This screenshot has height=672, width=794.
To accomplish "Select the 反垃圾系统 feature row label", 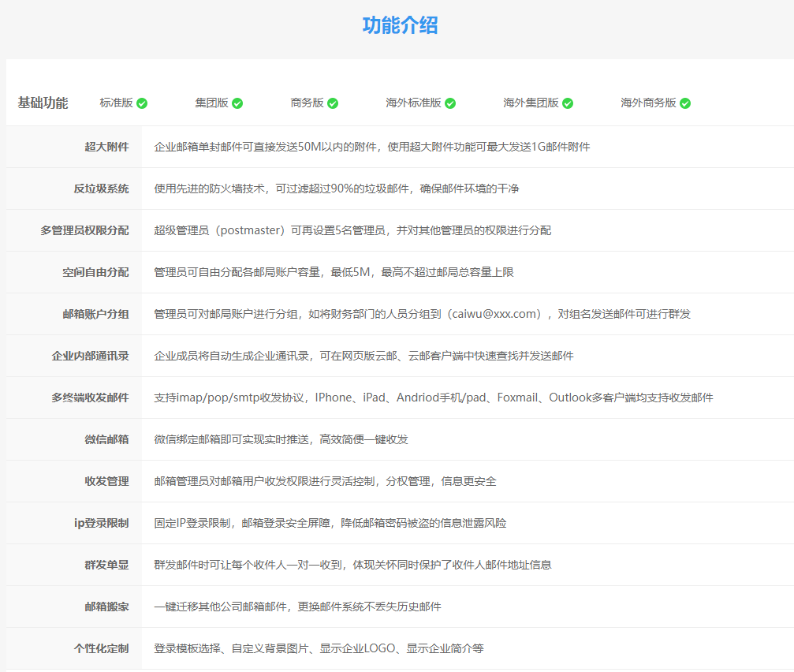I will point(101,189).
